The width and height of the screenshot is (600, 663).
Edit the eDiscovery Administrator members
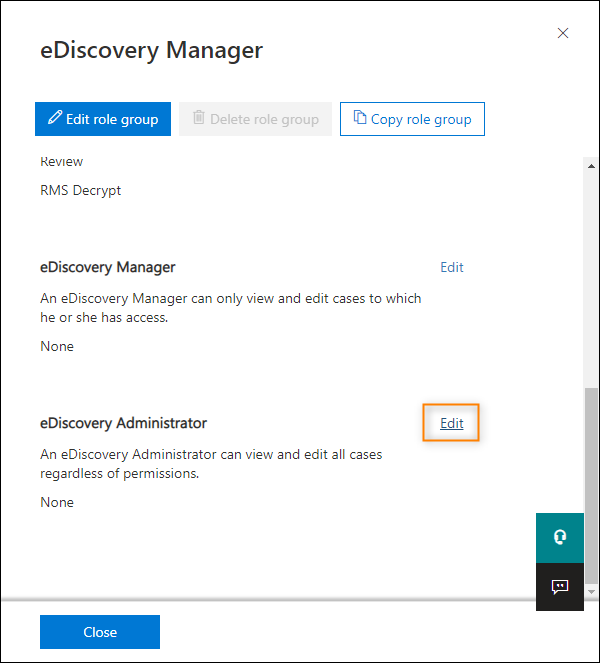452,423
